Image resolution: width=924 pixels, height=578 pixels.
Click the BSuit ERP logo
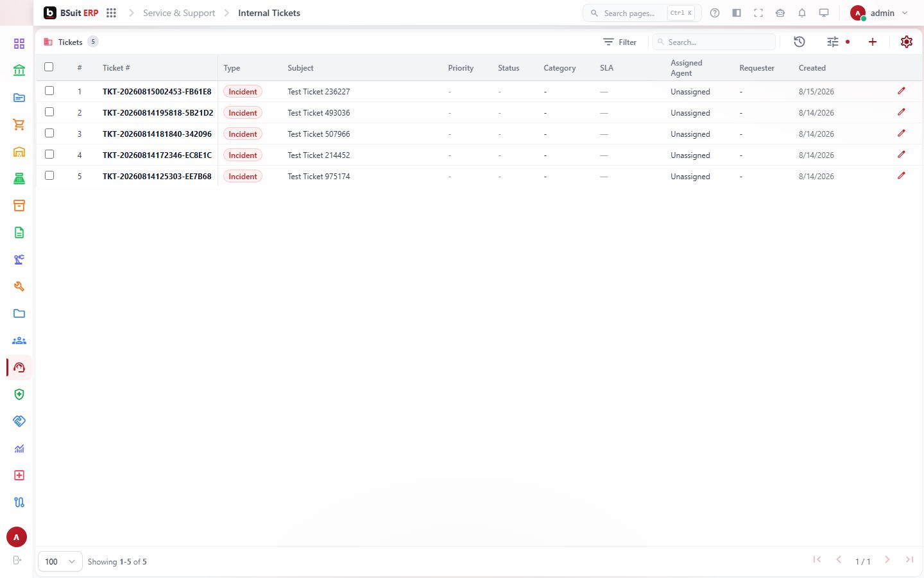pos(71,13)
